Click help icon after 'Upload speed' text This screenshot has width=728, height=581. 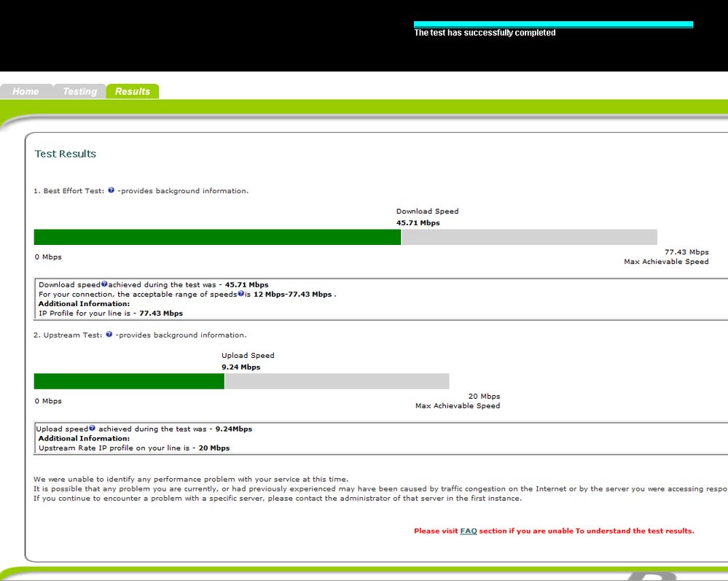click(x=92, y=428)
